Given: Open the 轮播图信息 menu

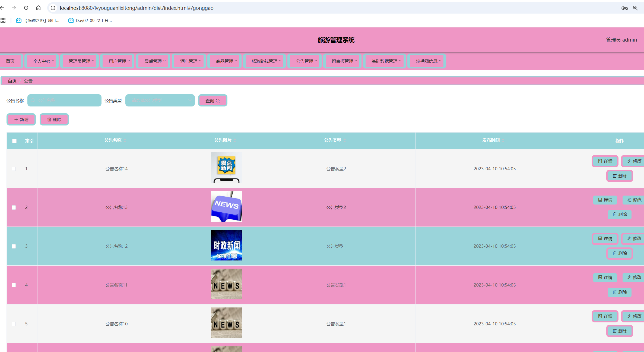Looking at the screenshot, I should [x=428, y=61].
